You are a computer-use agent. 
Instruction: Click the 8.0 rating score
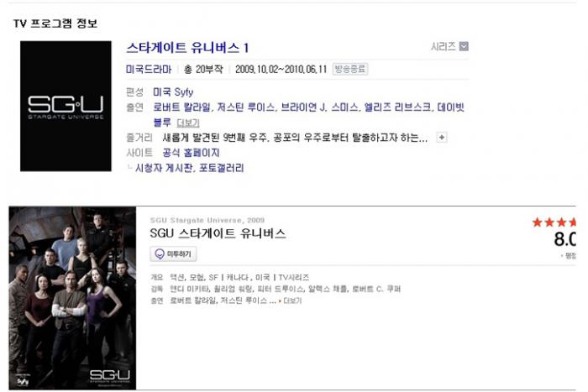coord(564,239)
